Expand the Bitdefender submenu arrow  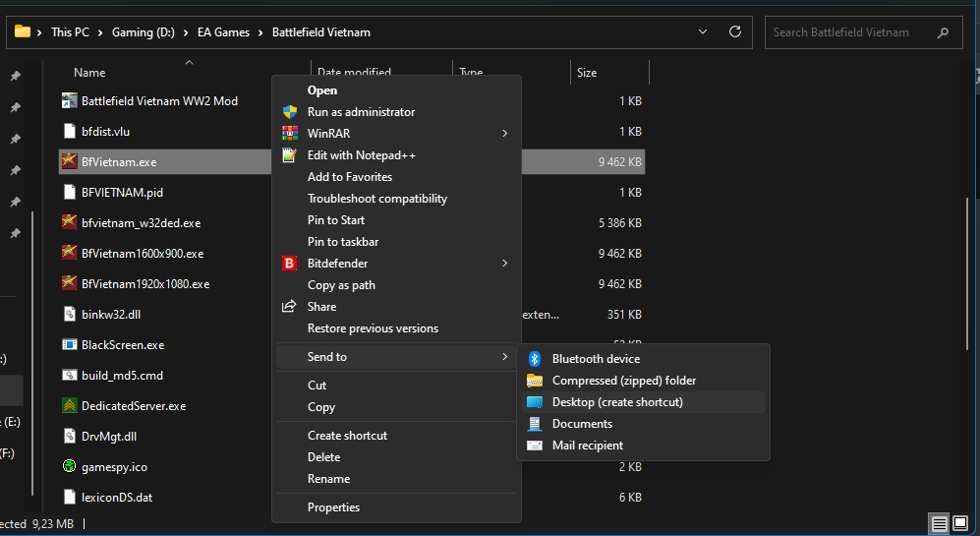[x=505, y=264]
